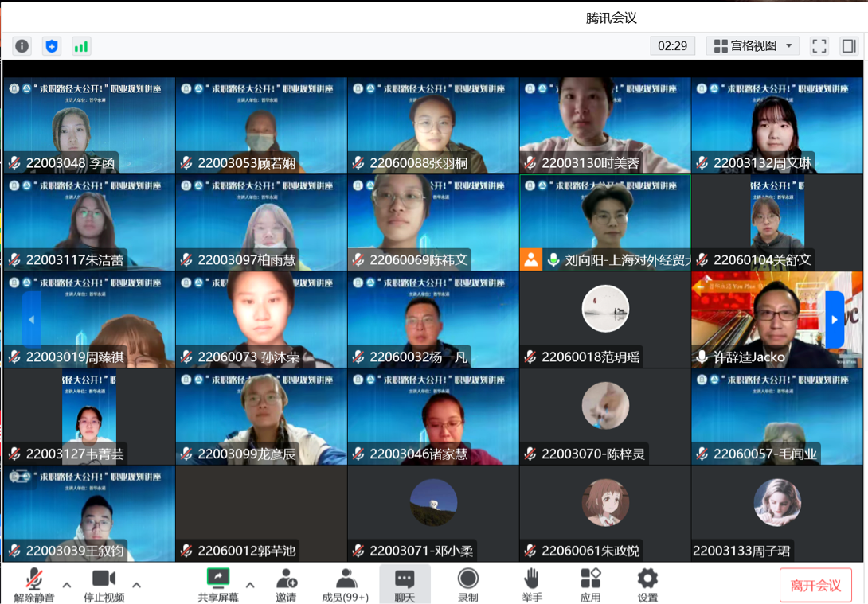Unmute microphone via 解除静音

34,583
